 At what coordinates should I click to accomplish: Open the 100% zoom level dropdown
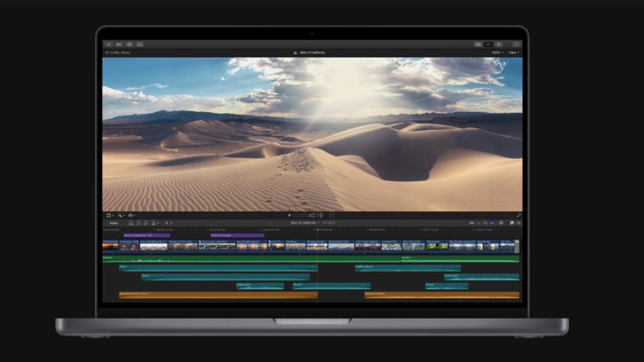coord(497,53)
